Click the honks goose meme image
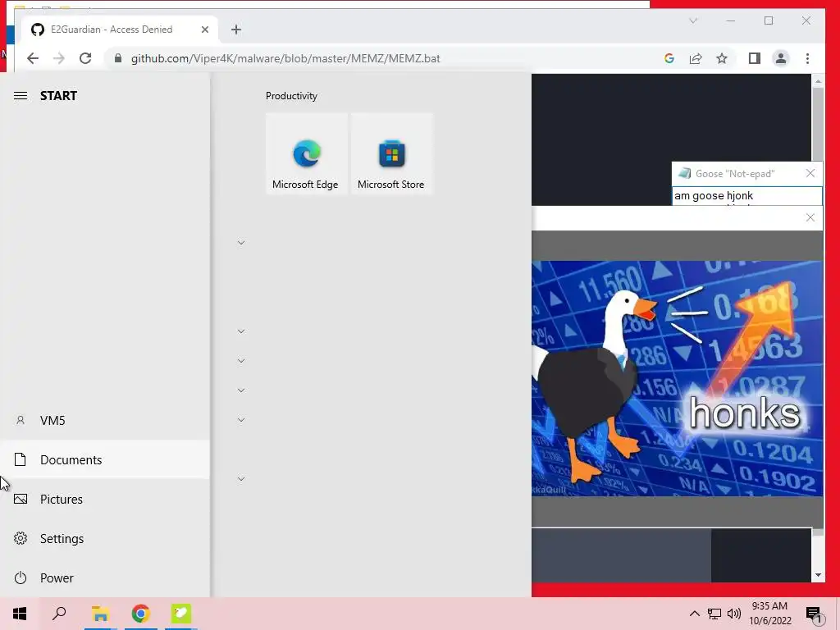 (x=677, y=378)
